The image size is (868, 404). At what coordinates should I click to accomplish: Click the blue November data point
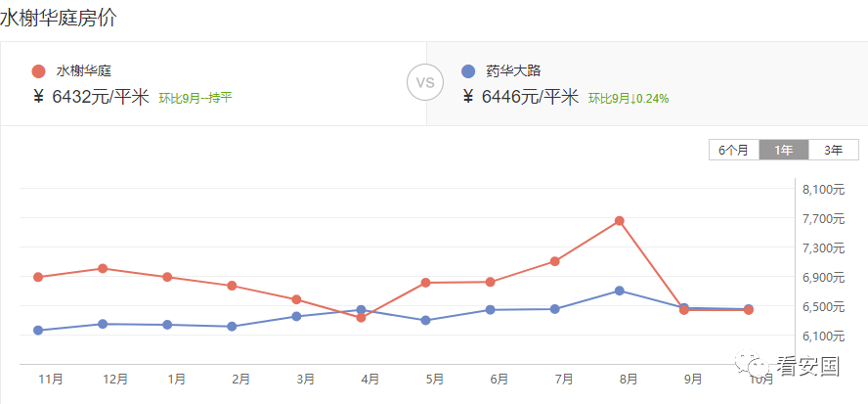pos(38,331)
